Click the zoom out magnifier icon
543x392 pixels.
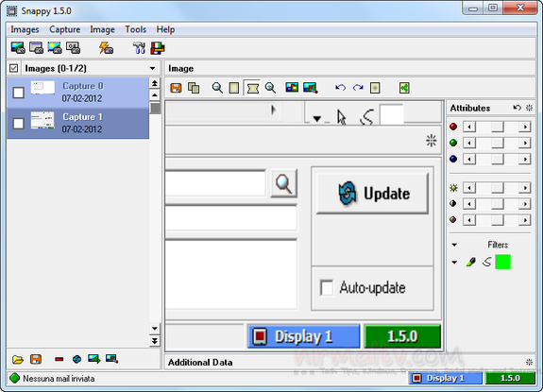(x=217, y=88)
